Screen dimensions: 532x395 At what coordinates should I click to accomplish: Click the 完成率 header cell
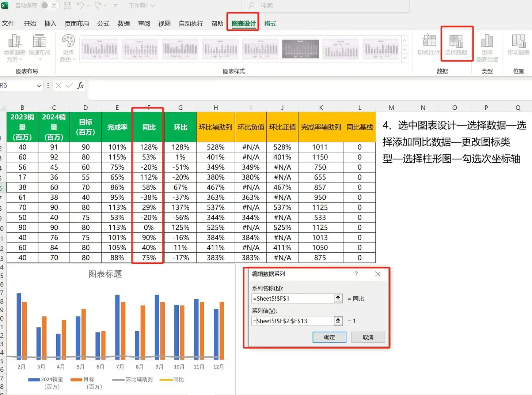[117, 127]
